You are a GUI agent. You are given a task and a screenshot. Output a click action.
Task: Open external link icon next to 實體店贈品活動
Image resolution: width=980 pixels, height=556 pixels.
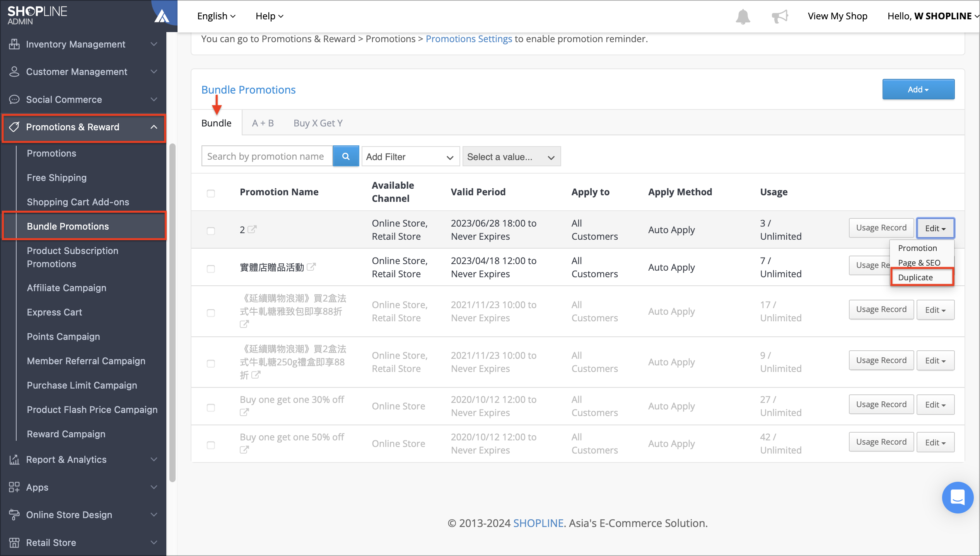pyautogui.click(x=311, y=267)
